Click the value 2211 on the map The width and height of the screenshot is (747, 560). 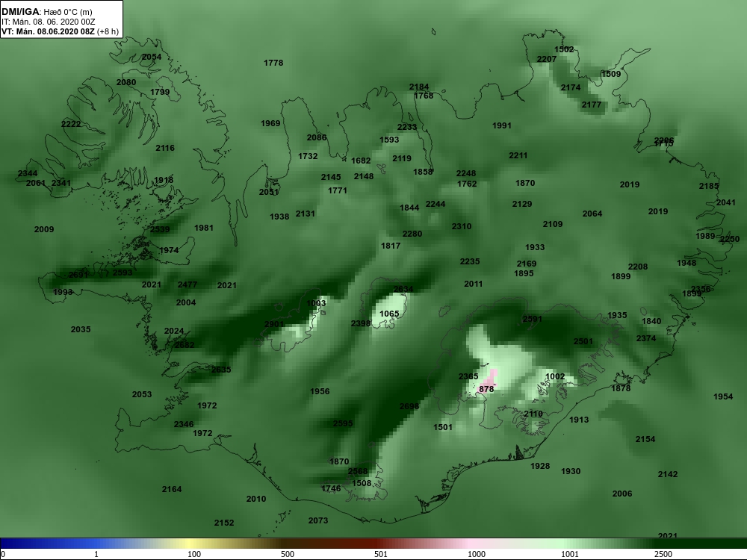point(518,156)
